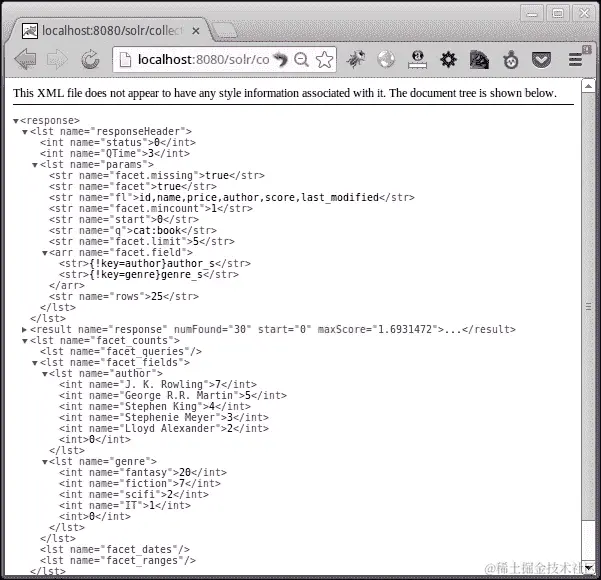Collapse the author lst node
601x580 pixels.
[x=44, y=374]
